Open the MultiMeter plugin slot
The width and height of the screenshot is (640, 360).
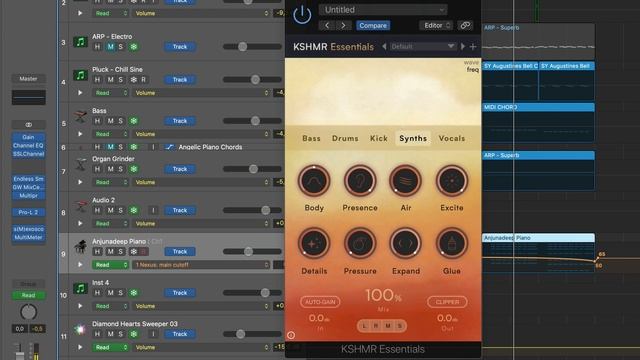pos(28,237)
